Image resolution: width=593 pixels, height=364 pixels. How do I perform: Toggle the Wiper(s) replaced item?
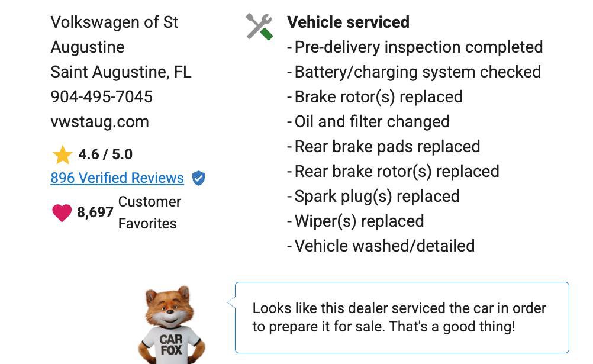(x=360, y=221)
